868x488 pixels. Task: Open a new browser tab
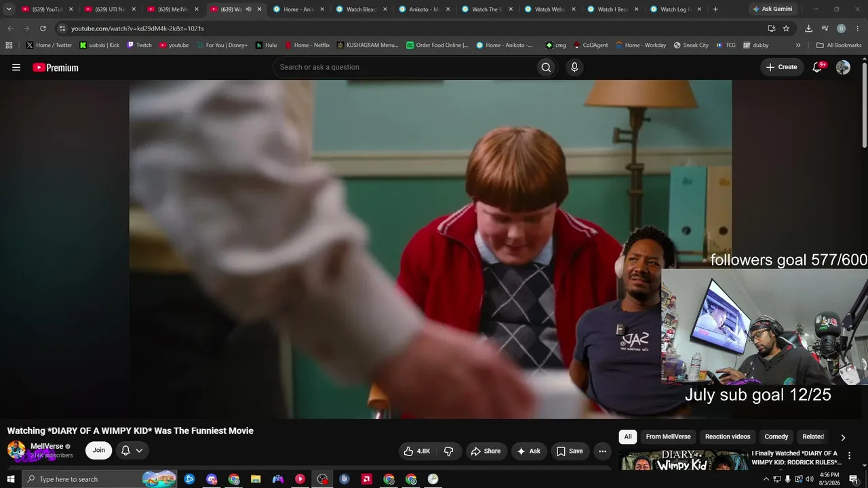point(715,9)
